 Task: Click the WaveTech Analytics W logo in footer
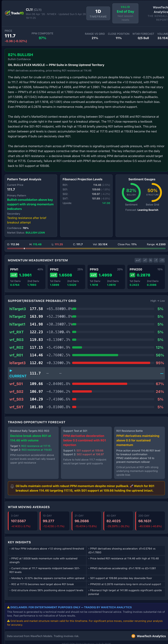pyautogui.click(x=133, y=636)
